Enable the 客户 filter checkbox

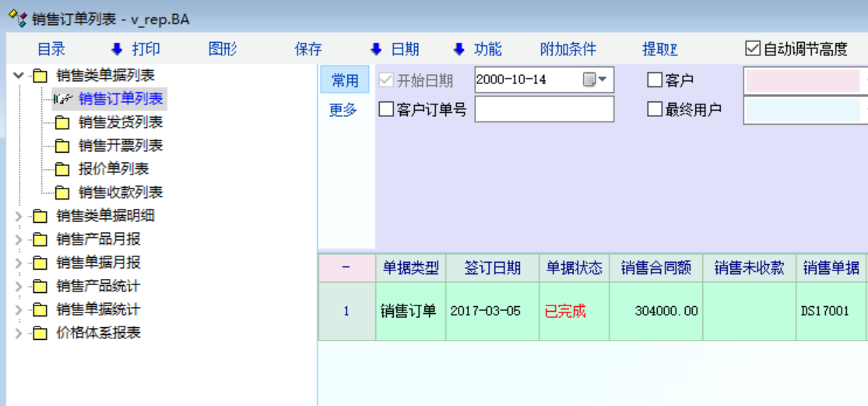pos(655,80)
